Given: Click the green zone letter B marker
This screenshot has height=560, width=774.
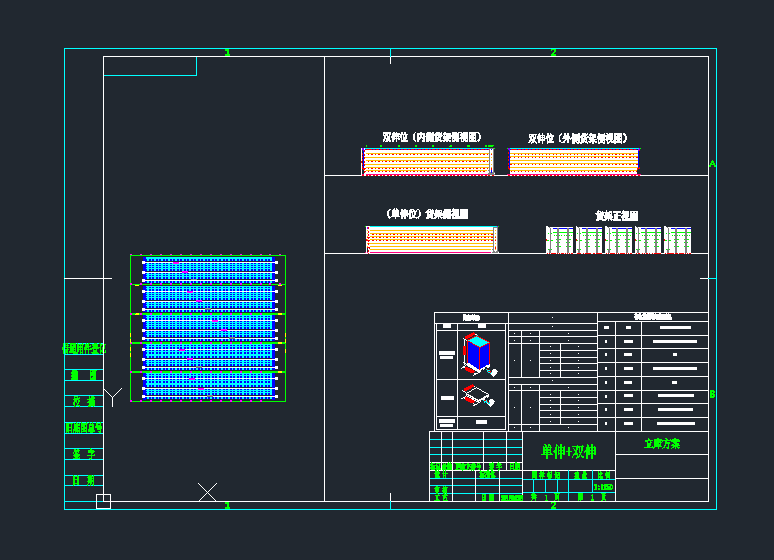Looking at the screenshot, I should (x=712, y=394).
